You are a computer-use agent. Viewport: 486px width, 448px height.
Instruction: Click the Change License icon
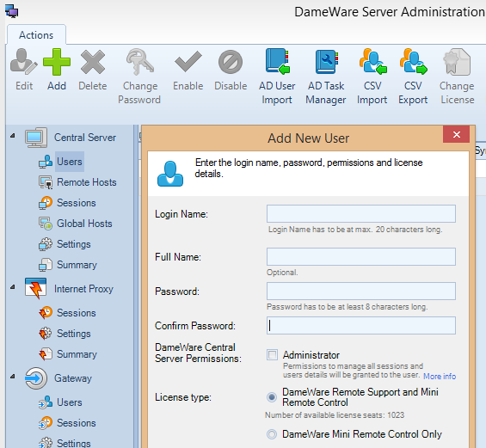457,62
